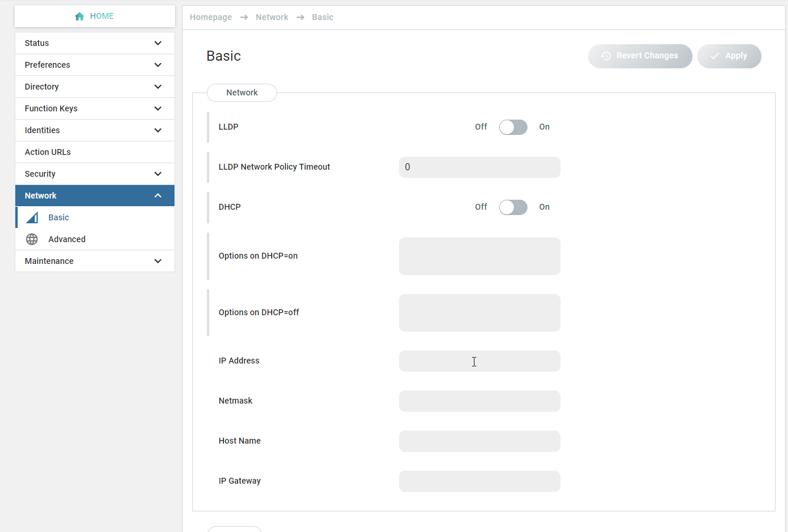
Task: Go to Homepage breadcrumb link
Action: pos(211,17)
